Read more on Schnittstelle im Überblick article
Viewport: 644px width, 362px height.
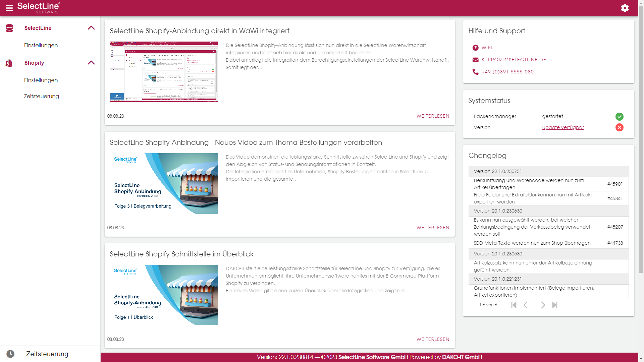click(433, 340)
